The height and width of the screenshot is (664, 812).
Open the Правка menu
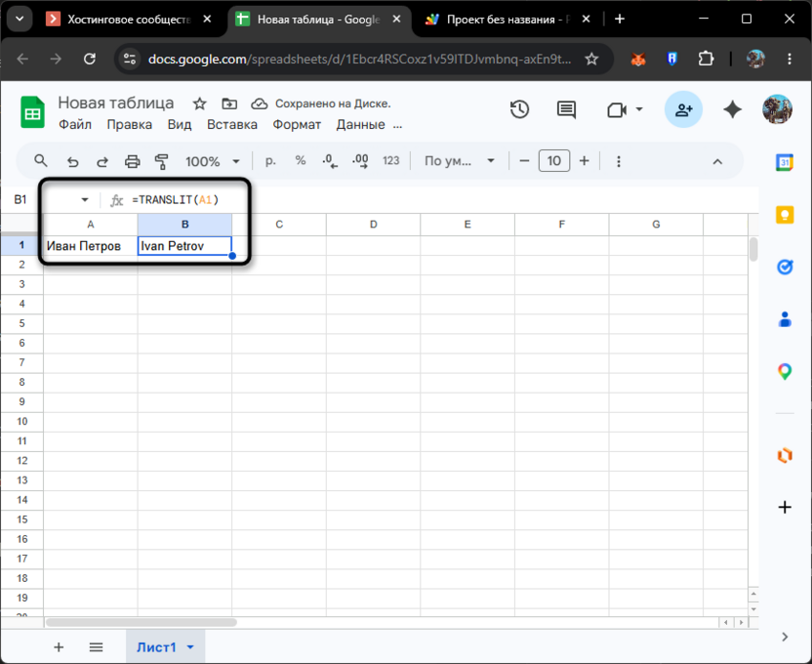pyautogui.click(x=130, y=125)
